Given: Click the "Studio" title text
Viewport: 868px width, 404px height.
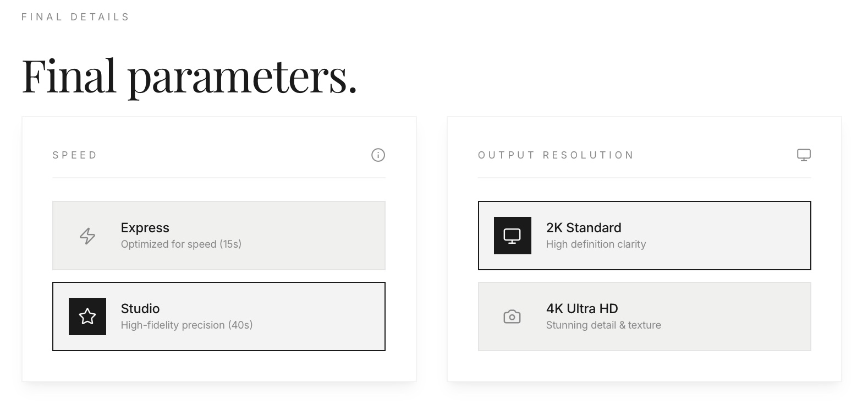Looking at the screenshot, I should (140, 309).
